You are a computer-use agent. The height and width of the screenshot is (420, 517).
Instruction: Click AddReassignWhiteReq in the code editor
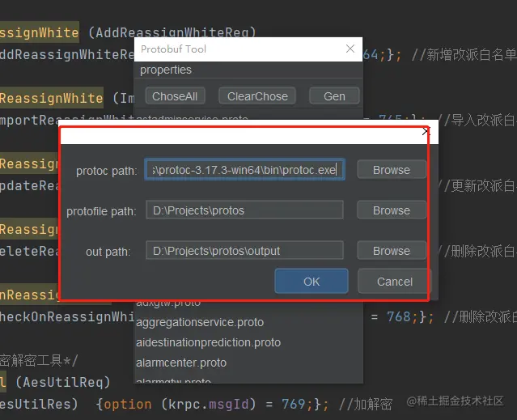(172, 32)
